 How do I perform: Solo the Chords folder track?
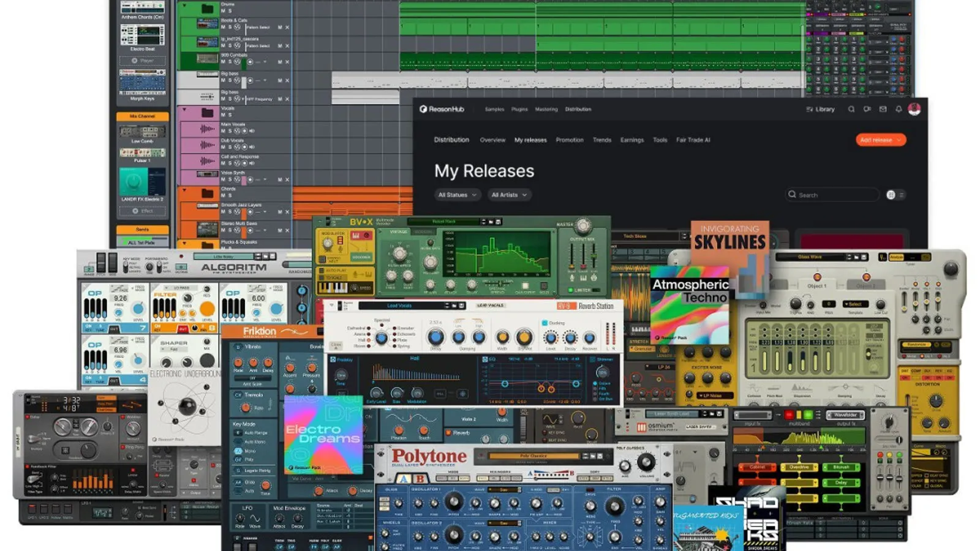230,195
